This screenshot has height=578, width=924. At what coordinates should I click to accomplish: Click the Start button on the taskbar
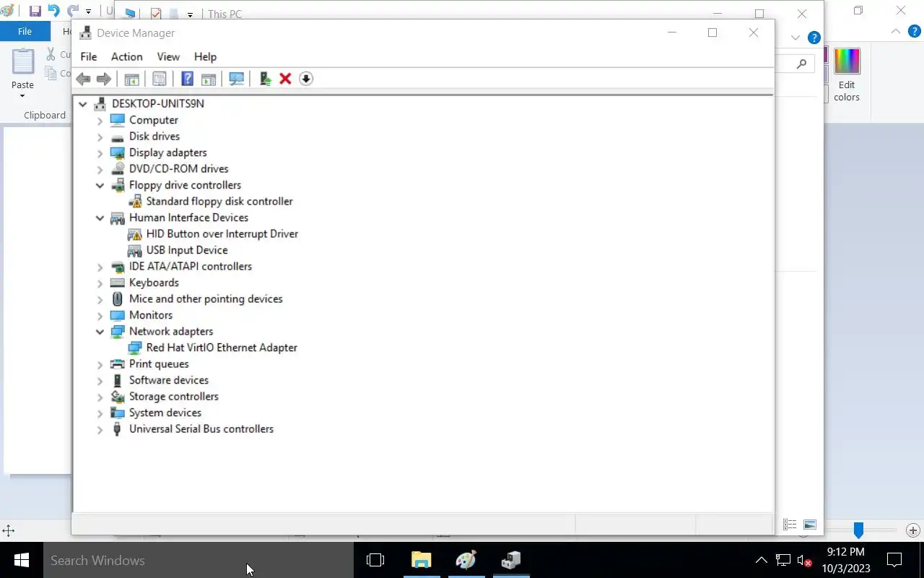pos(22,560)
